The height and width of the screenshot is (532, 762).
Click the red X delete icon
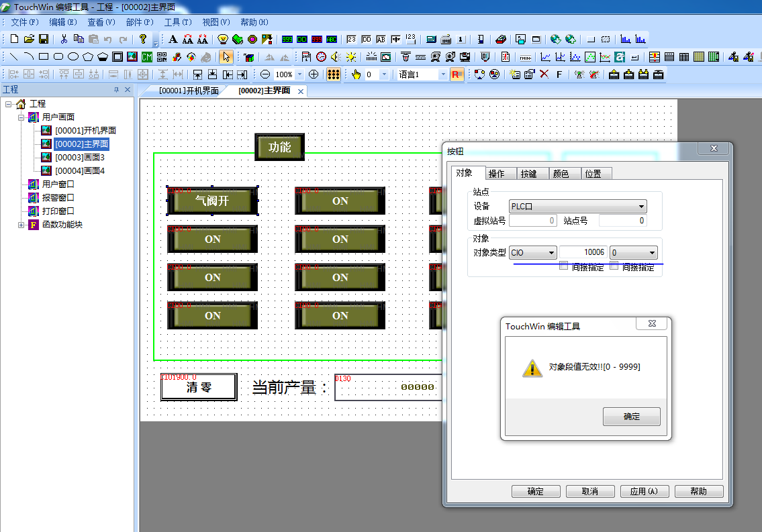coord(544,74)
